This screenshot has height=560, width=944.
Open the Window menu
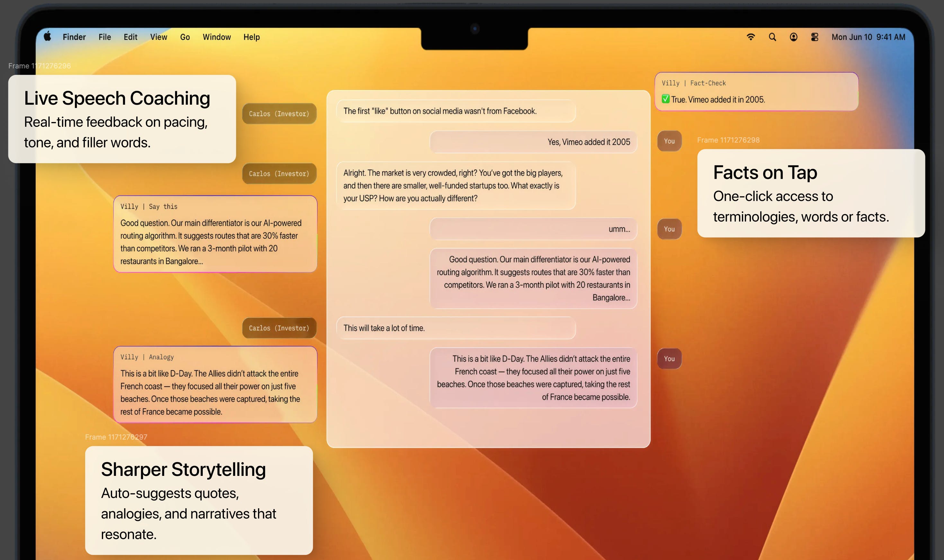coord(216,37)
